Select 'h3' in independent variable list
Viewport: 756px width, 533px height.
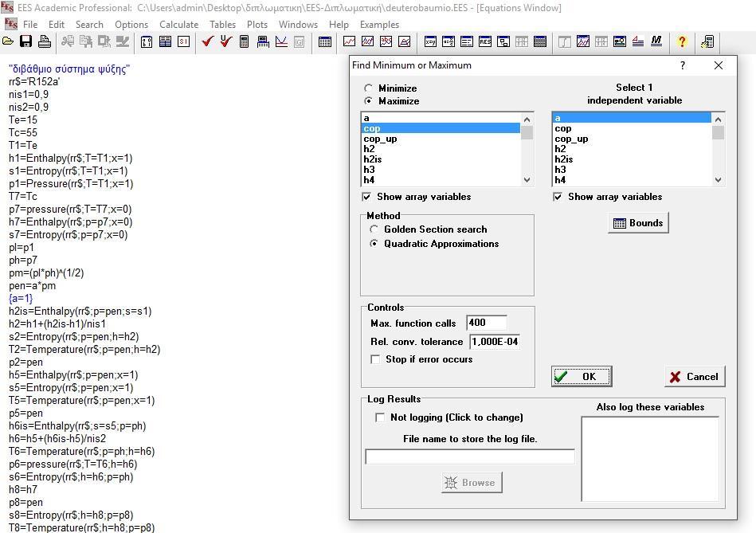(x=632, y=170)
